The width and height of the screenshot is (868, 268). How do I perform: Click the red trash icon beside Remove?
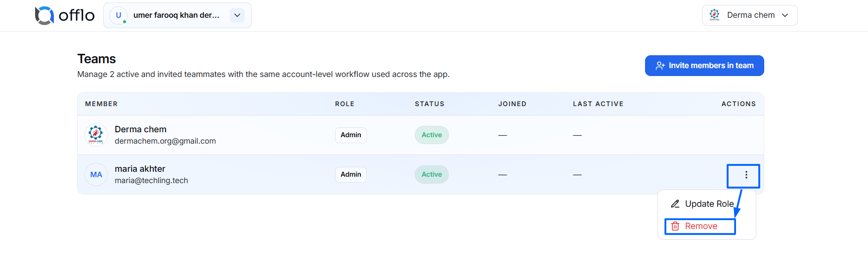pyautogui.click(x=675, y=226)
